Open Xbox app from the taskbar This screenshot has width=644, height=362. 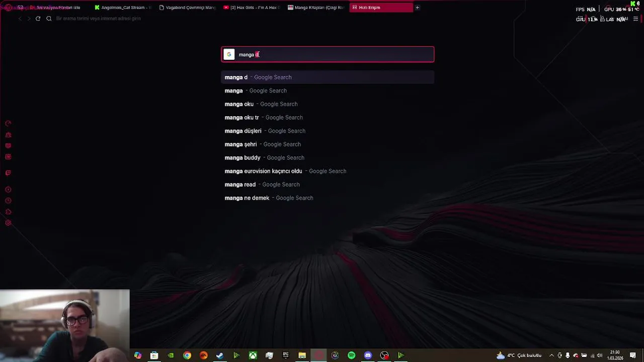point(253,355)
